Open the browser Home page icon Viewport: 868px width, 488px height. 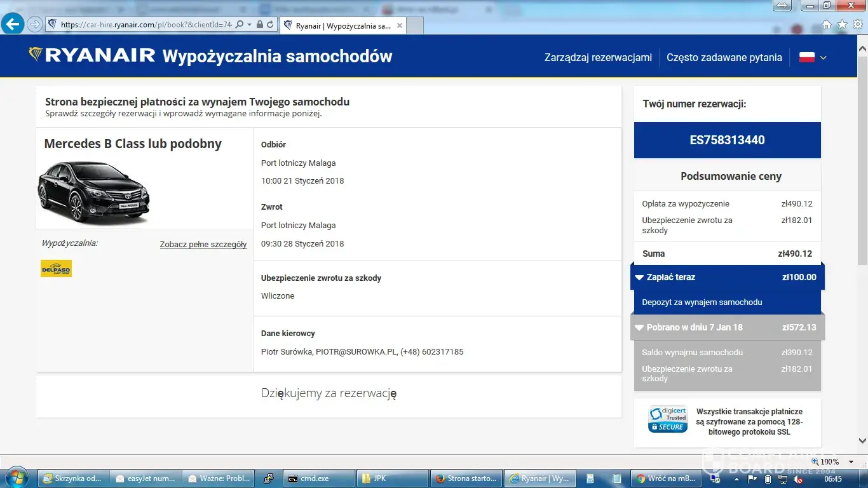point(827,25)
